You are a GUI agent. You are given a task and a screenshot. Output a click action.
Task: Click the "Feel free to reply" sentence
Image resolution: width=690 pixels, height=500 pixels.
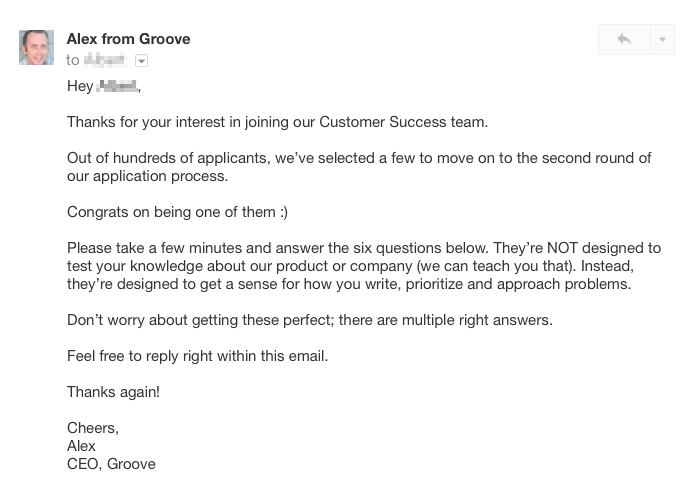pos(197,356)
